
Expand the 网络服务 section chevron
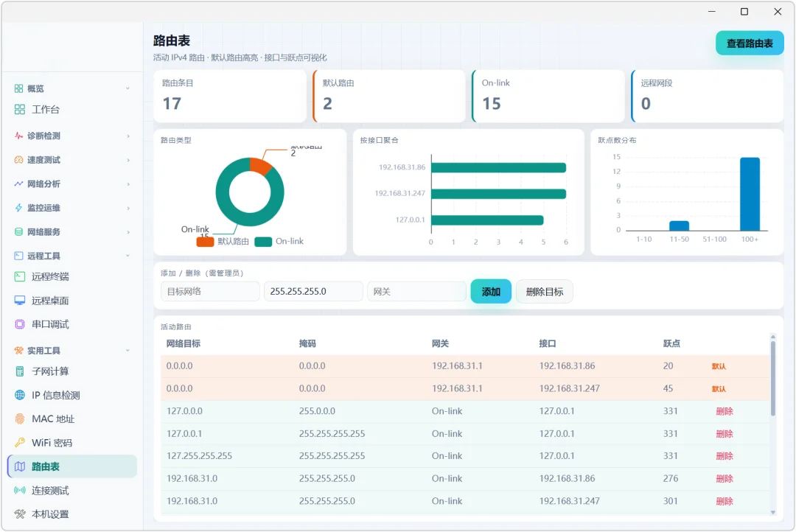[128, 232]
